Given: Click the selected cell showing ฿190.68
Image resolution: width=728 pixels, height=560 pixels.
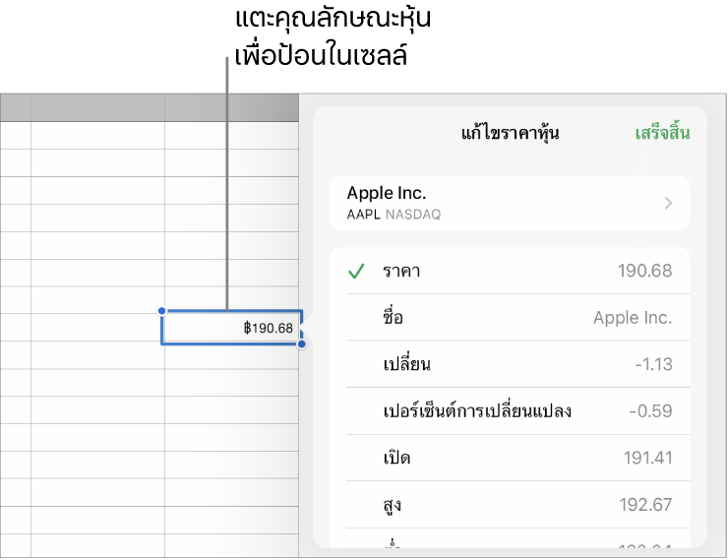Looking at the screenshot, I should (x=231, y=328).
